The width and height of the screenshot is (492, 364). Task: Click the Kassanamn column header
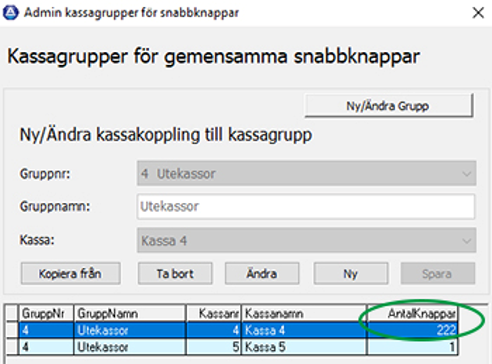pos(304,313)
